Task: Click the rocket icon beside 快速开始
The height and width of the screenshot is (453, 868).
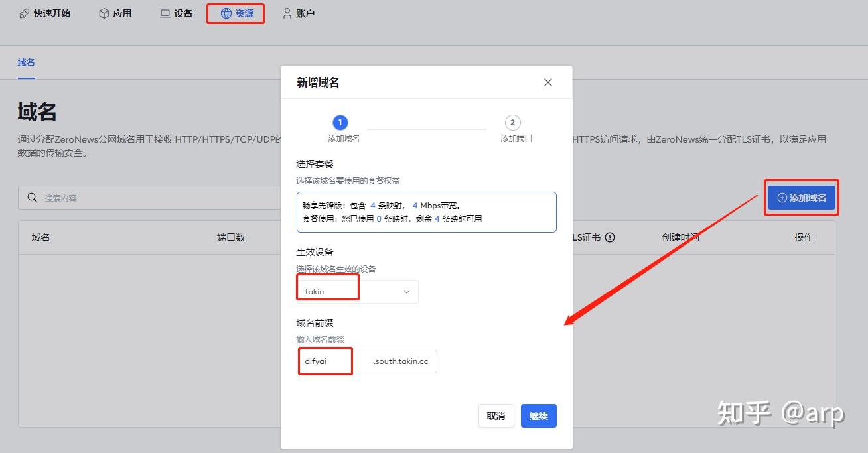Action: [x=25, y=13]
